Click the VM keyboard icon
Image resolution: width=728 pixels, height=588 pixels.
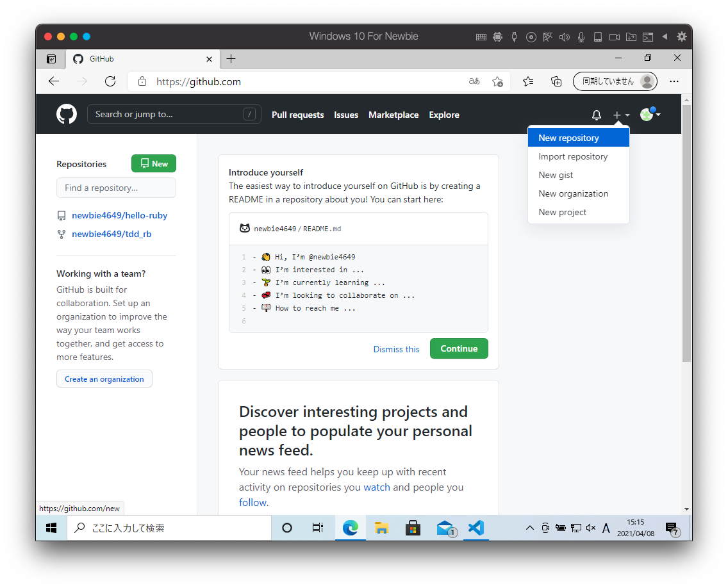tap(481, 37)
